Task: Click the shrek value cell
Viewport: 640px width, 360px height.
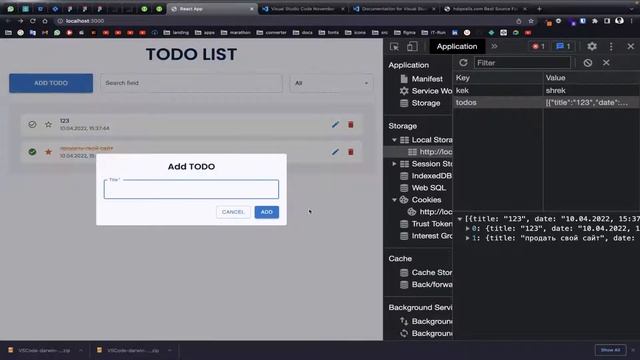Action: pyautogui.click(x=556, y=90)
